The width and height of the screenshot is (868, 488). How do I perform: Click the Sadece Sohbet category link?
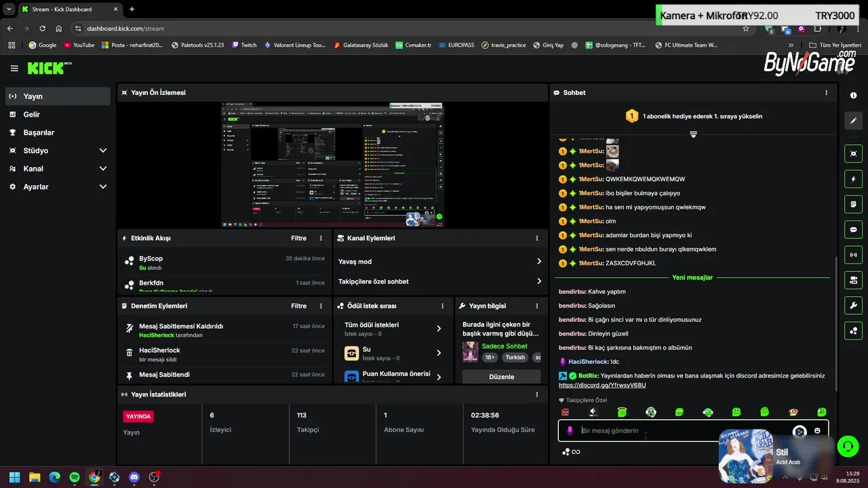(x=505, y=346)
